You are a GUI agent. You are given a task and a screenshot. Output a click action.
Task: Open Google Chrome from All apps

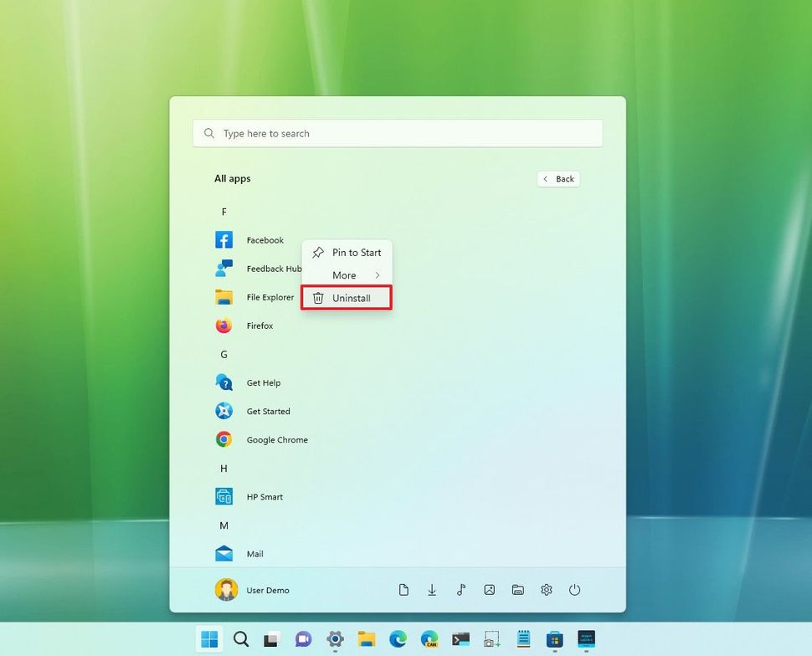(x=276, y=439)
